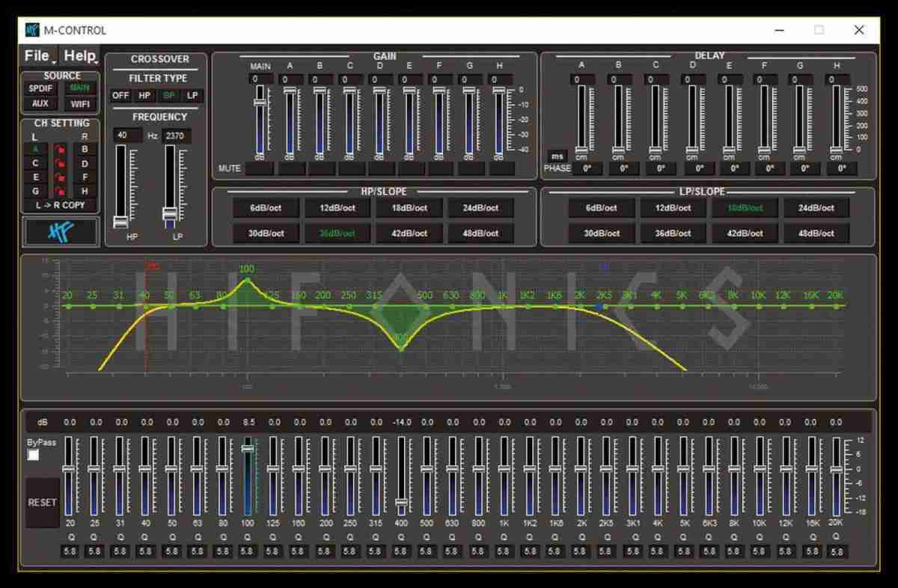Click the blue HF logo button
Image resolution: width=898 pixels, height=588 pixels.
click(x=61, y=231)
